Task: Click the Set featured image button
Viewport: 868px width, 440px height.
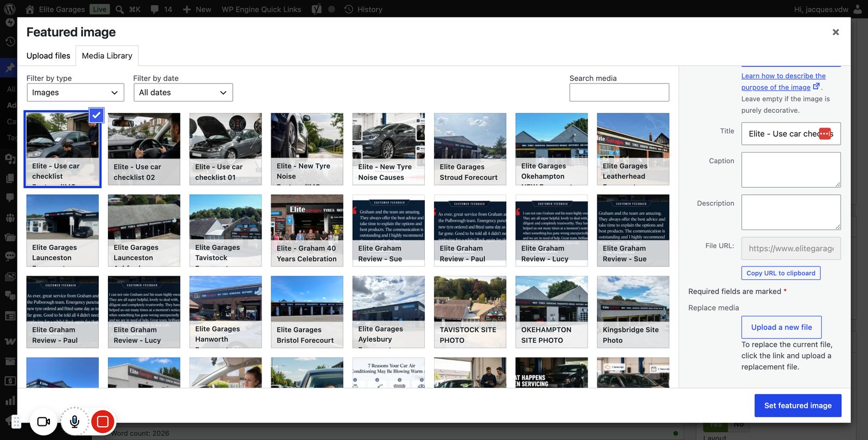Action: [x=797, y=405]
